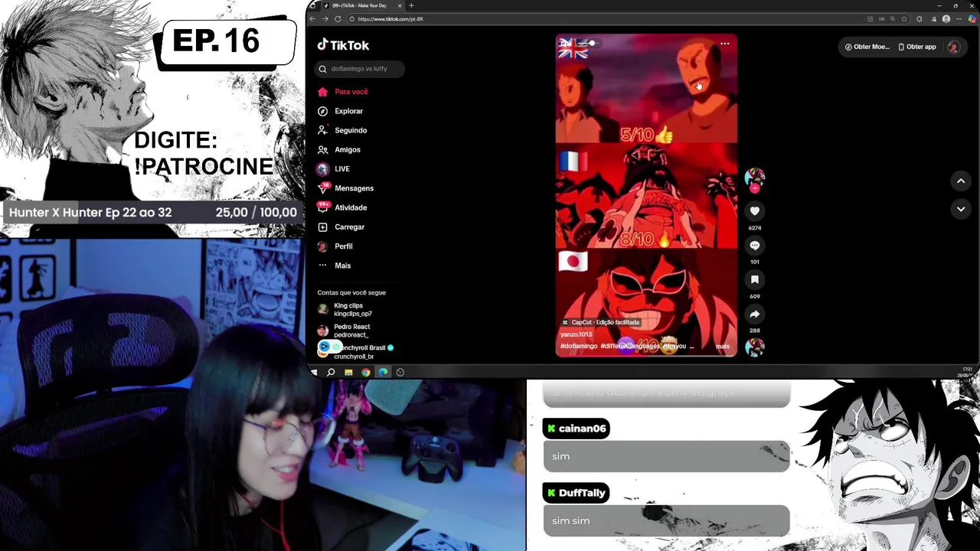
Task: Go to next video arrow
Action: [960, 209]
